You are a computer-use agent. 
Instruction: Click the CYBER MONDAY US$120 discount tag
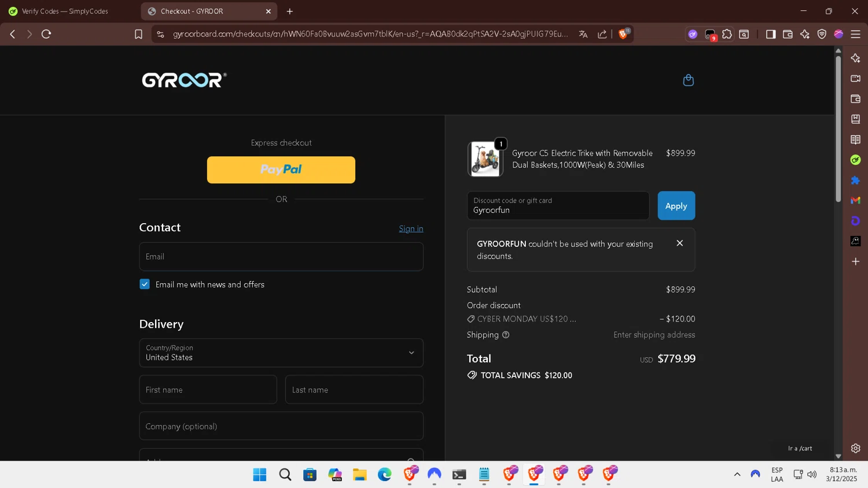521,319
